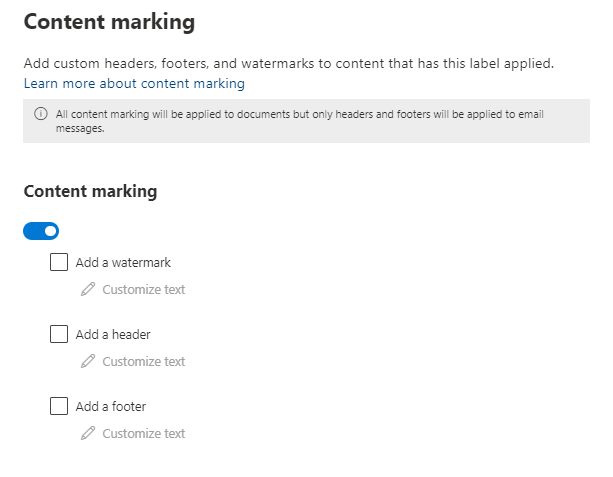The height and width of the screenshot is (477, 613).
Task: Tick the Add a footer checkbox
Action: pyautogui.click(x=59, y=406)
